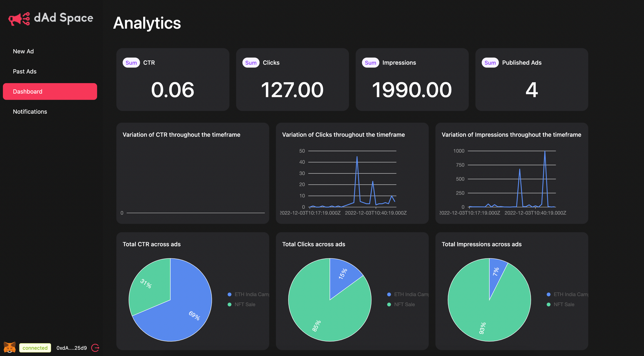Viewport: 644px width, 356px height.
Task: Click the Sum badge on Published Ads card
Action: click(490, 63)
